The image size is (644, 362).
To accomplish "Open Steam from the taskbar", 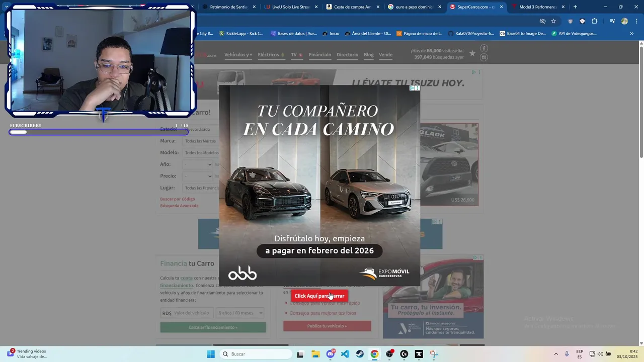I will [360, 354].
